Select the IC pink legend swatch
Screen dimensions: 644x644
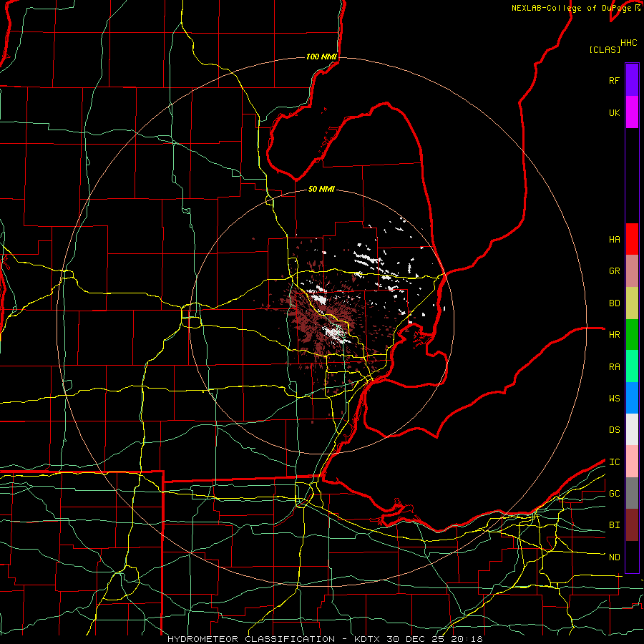pos(632,462)
